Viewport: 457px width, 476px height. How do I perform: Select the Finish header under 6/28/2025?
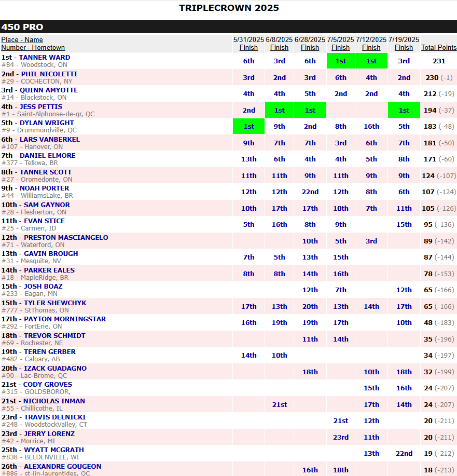click(310, 47)
